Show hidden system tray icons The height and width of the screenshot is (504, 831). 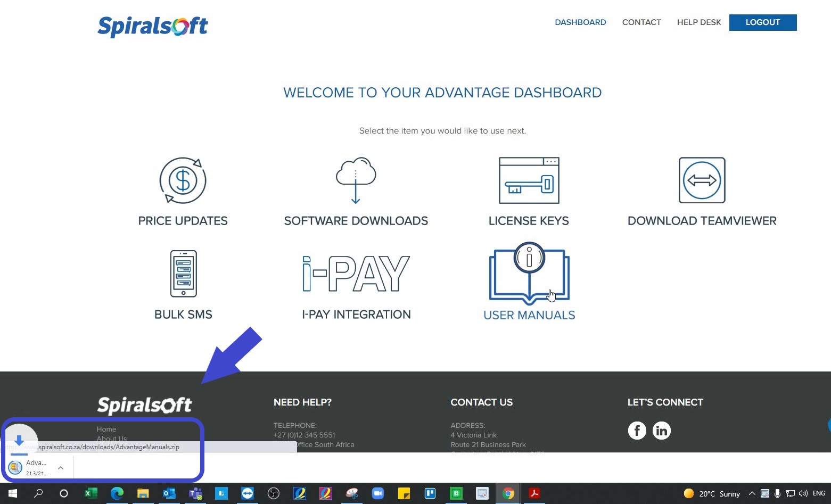pos(752,493)
